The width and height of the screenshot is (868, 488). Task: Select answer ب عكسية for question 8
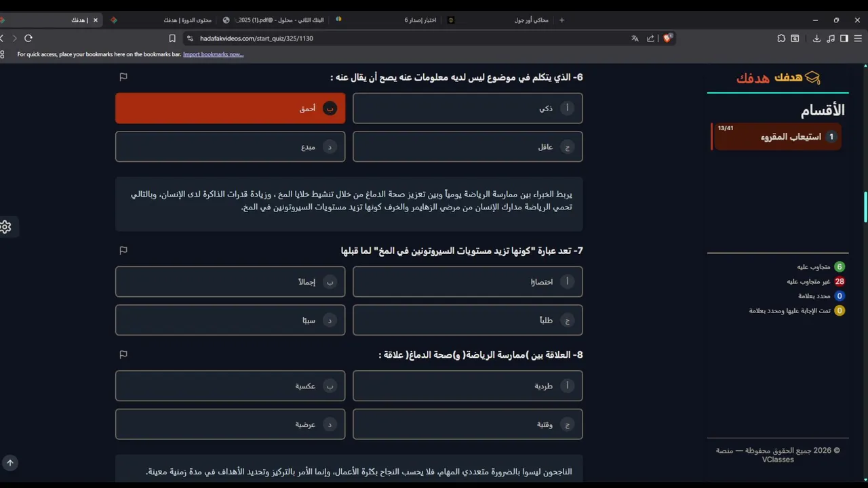(230, 386)
